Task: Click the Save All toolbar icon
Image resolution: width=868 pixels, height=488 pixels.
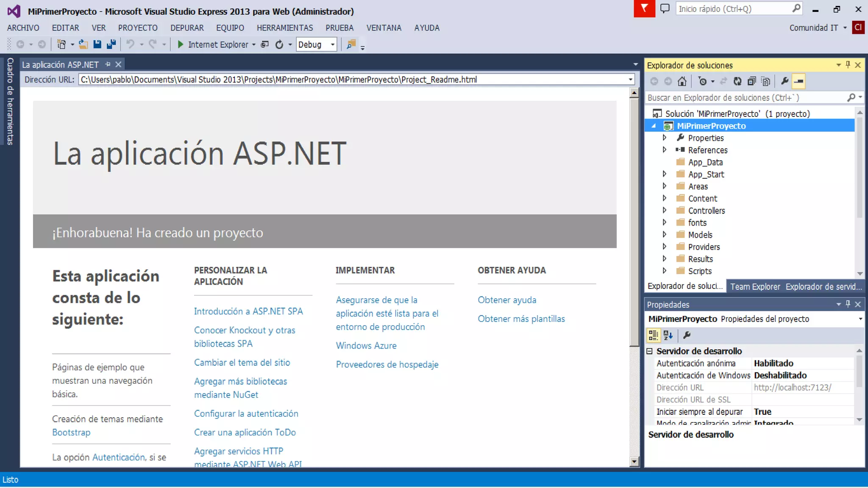Action: tap(111, 44)
